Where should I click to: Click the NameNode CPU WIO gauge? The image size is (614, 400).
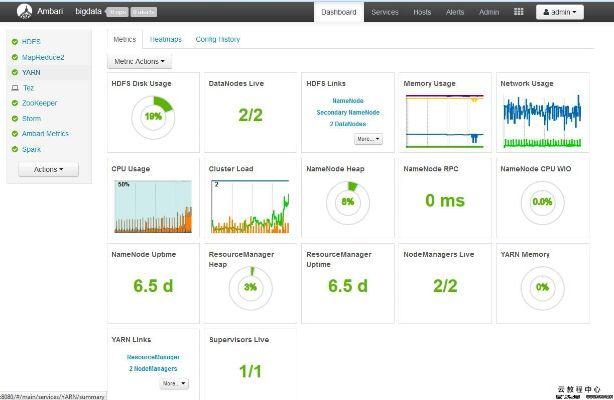[542, 201]
